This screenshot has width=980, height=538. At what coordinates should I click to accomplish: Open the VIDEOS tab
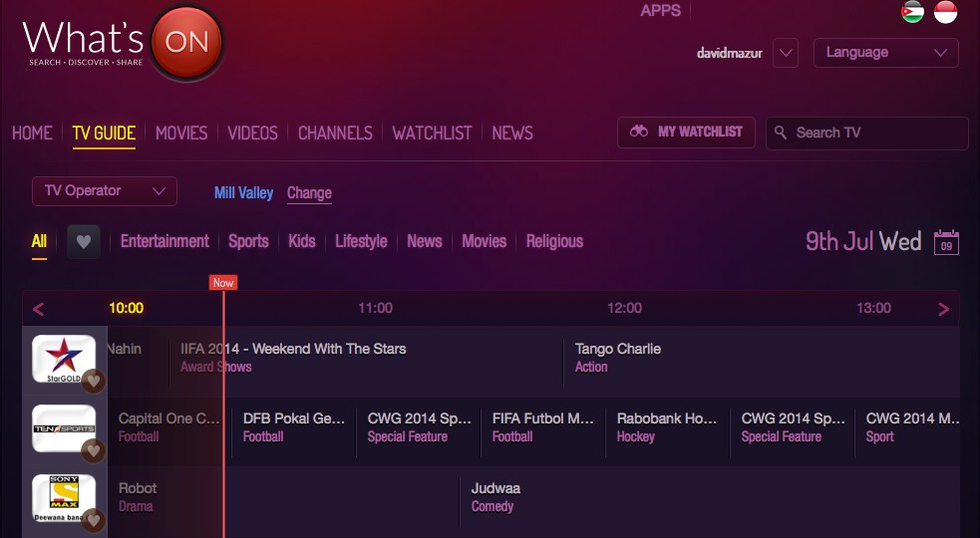252,134
